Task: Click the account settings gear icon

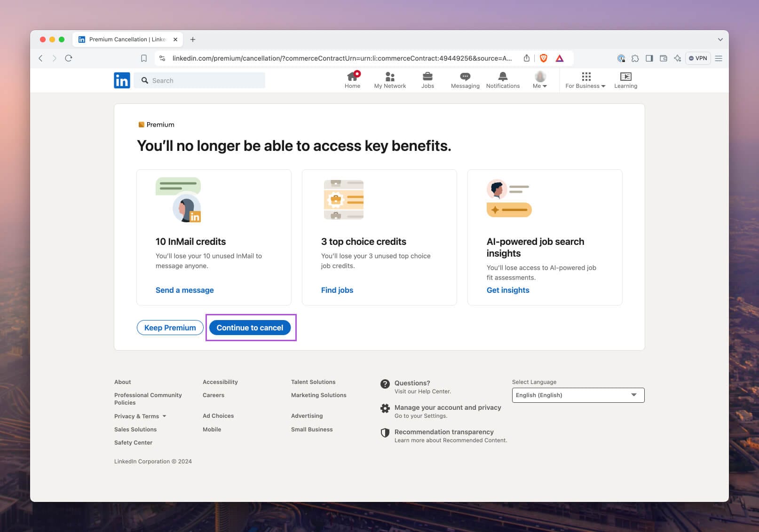Action: [x=385, y=408]
